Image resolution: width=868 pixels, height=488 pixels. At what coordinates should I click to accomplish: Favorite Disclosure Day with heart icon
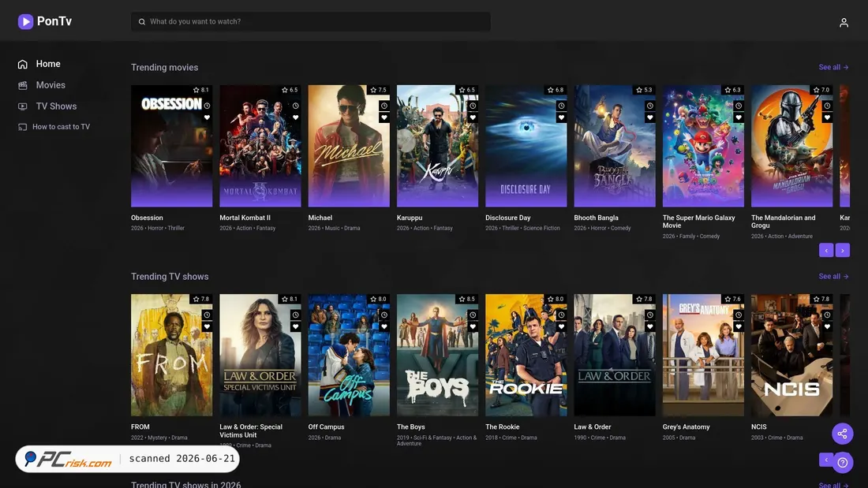[561, 117]
